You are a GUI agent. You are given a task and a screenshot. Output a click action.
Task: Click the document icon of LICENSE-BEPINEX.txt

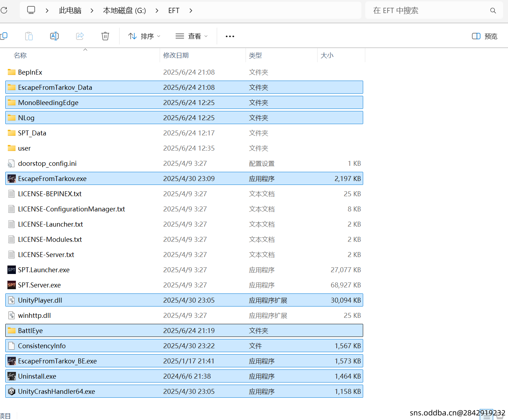coord(12,194)
